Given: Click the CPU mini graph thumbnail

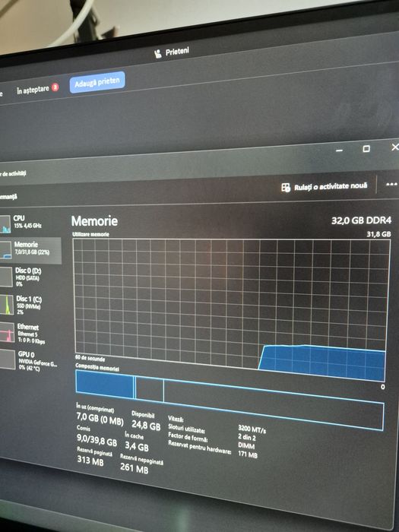Looking at the screenshot, I should [5, 224].
